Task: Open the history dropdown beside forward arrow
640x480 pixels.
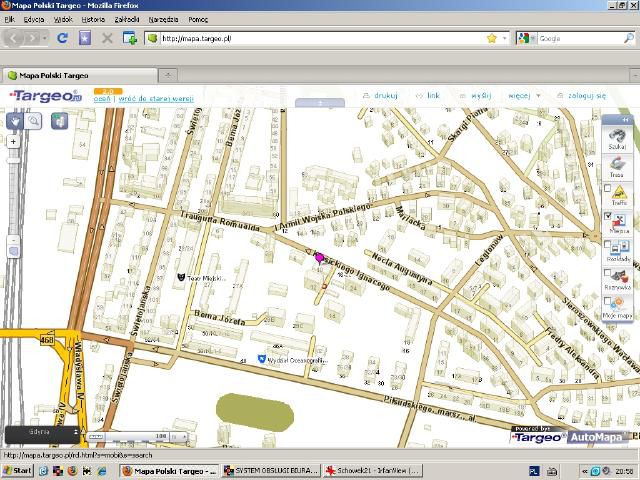Action: point(44,38)
